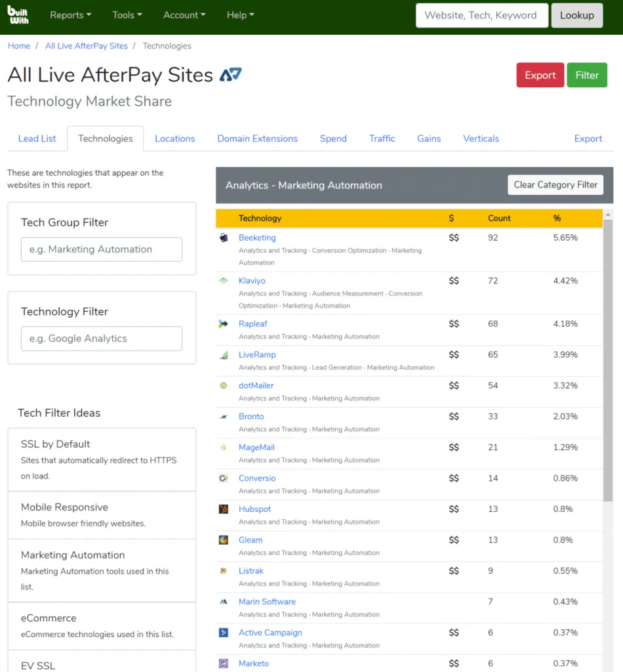Viewport: 623px width, 672px height.
Task: Open the Reports dropdown menu
Action: pyautogui.click(x=71, y=15)
